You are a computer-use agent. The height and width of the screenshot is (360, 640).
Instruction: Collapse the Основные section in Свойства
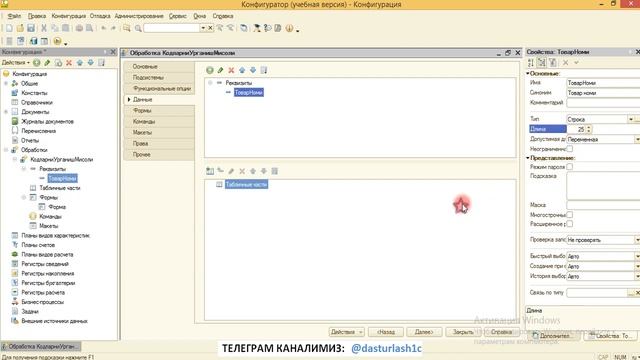click(528, 73)
